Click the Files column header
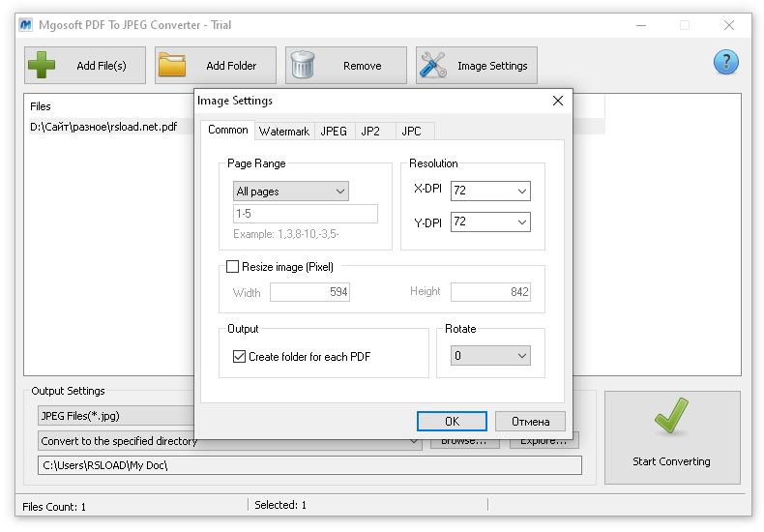 tap(41, 106)
